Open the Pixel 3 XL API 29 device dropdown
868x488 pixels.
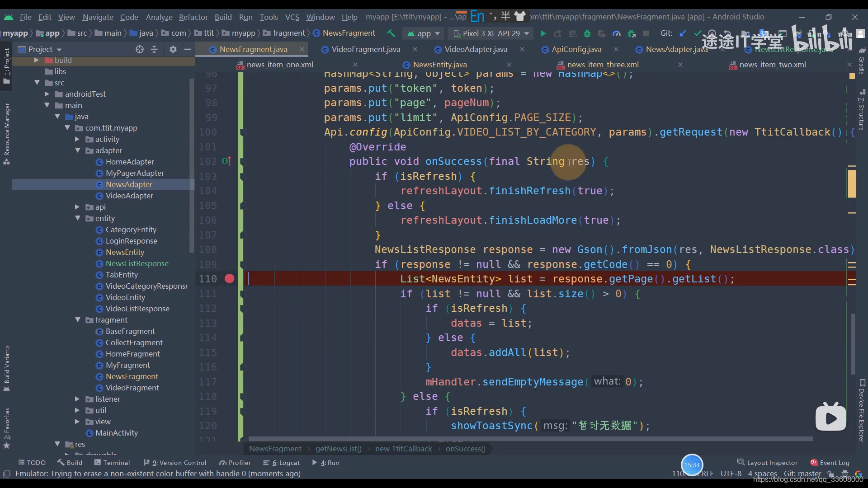(491, 33)
